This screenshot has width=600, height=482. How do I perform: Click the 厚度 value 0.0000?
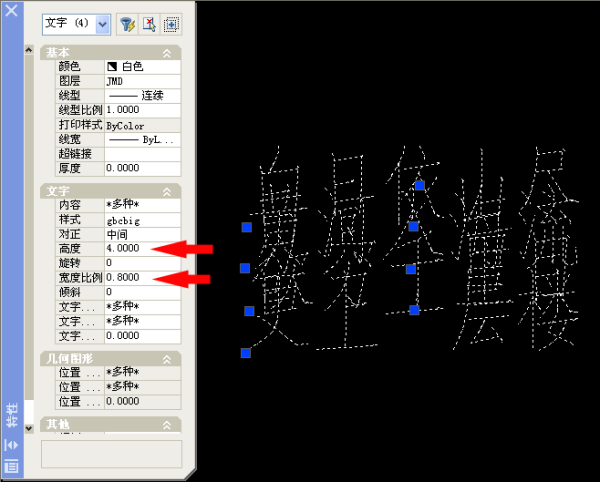(x=142, y=168)
